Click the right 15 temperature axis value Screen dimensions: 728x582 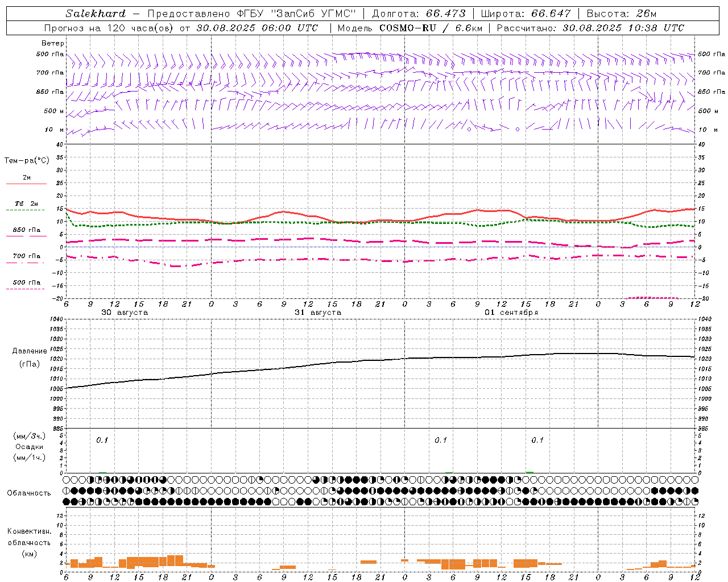click(701, 209)
